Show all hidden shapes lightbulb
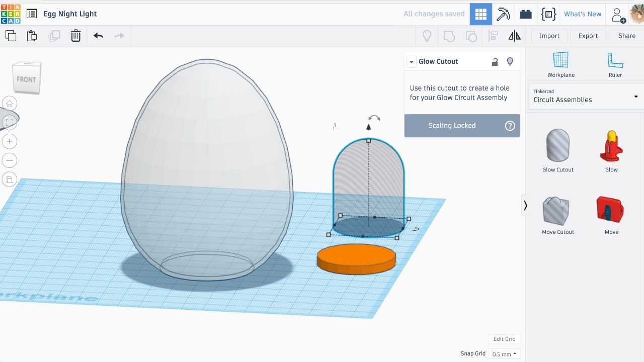This screenshot has width=644, height=362. [x=427, y=36]
